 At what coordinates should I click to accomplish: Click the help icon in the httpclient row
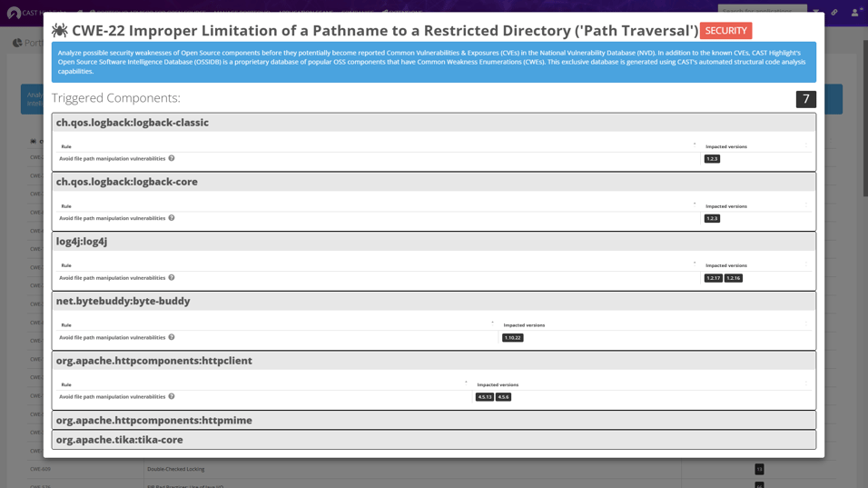coord(172,396)
